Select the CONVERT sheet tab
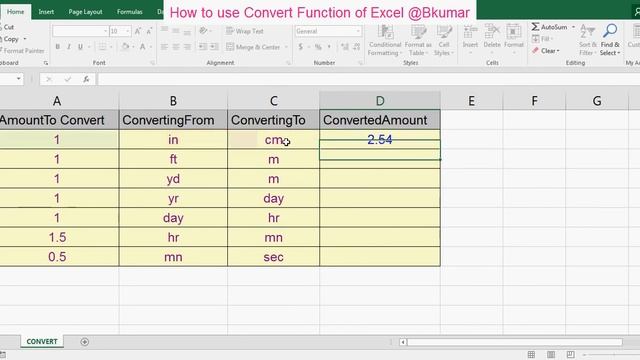Viewport: 640px width, 360px height. (x=42, y=342)
